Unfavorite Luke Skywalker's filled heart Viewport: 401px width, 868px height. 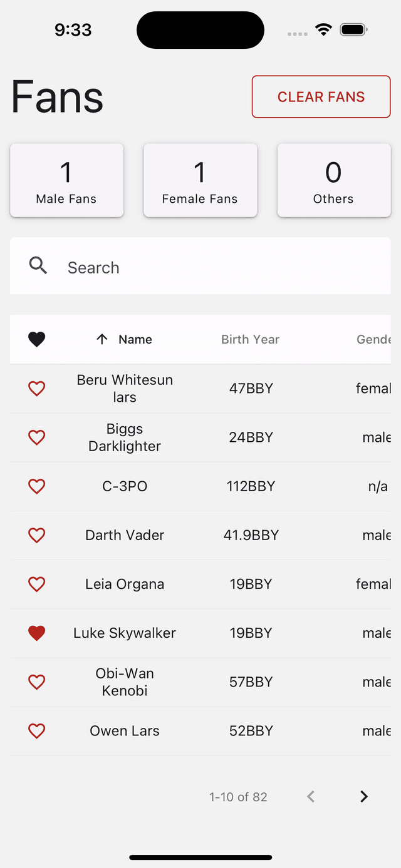coord(37,633)
